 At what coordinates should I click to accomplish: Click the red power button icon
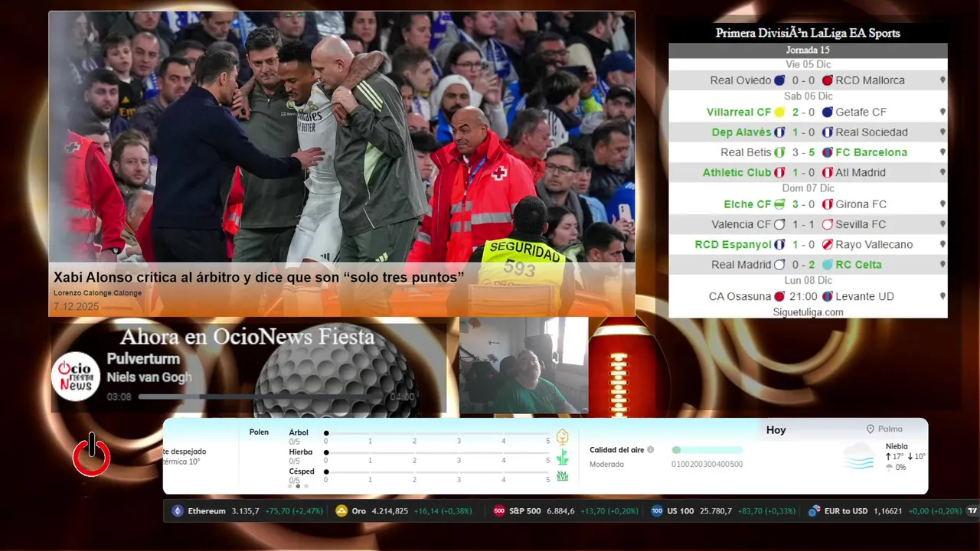pyautogui.click(x=92, y=455)
